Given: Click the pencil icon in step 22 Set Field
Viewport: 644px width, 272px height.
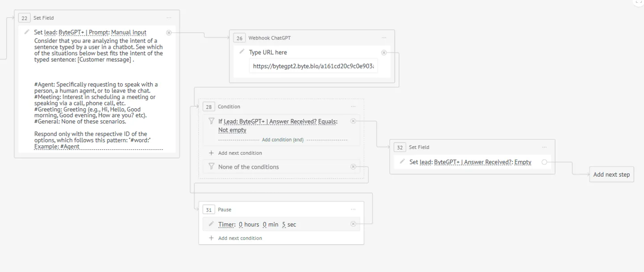Looking at the screenshot, I should [27, 32].
